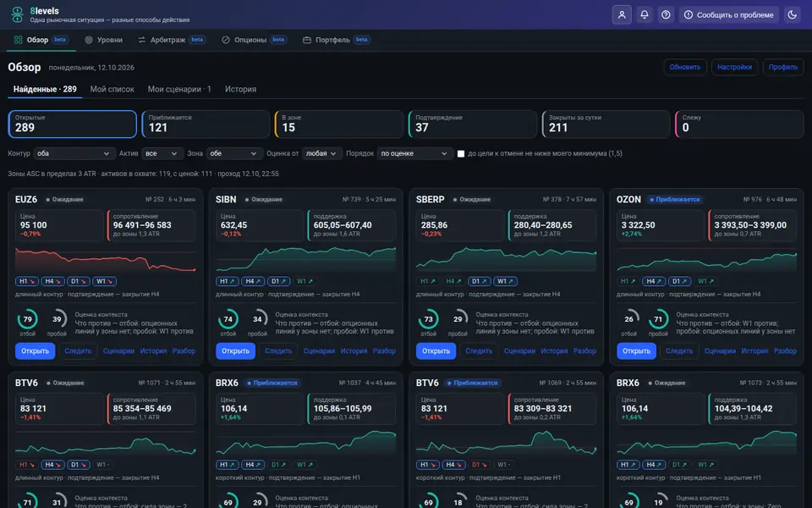Viewport: 812px width, 508px height.
Task: Click the H4 timeframe chip on SBERP card
Action: click(x=453, y=281)
